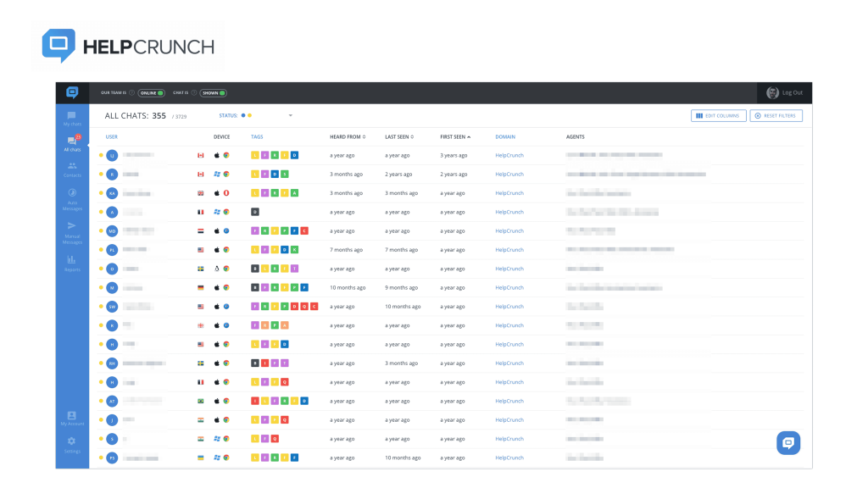Click the My Account sidebar icon
Screen dimensions: 868x488
pyautogui.click(x=72, y=417)
